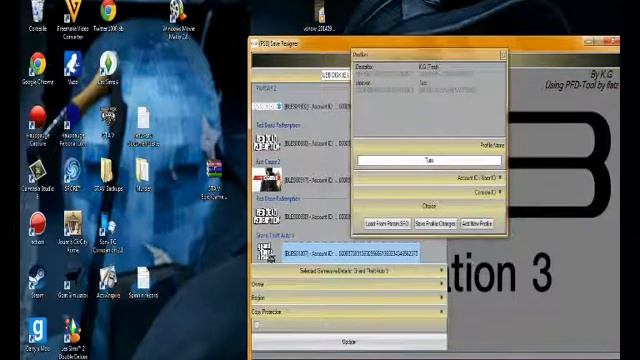Select the Grand Theft Auto V save thumbnail
Viewport: 640px width, 360px height.
click(267, 253)
